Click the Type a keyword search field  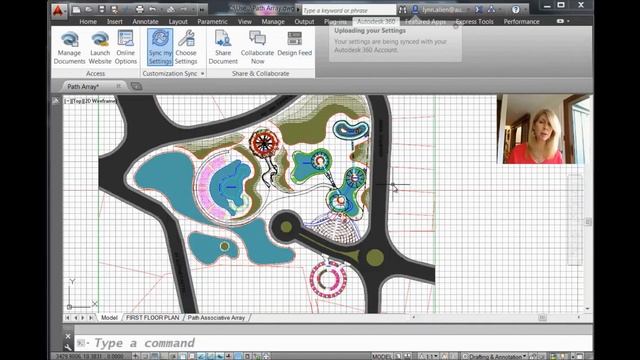pyautogui.click(x=349, y=10)
